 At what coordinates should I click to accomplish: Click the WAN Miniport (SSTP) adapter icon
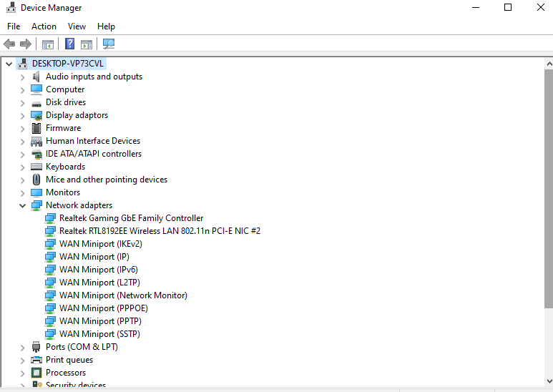[50, 334]
